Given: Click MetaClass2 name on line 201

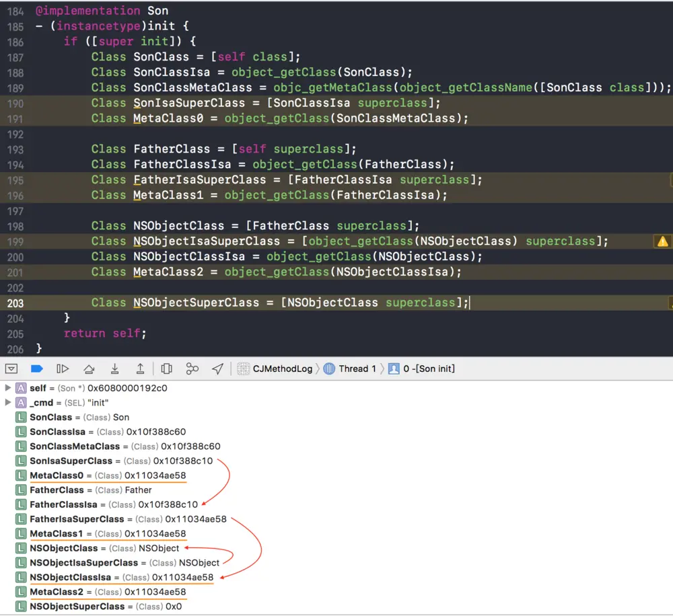Looking at the screenshot, I should pyautogui.click(x=168, y=272).
